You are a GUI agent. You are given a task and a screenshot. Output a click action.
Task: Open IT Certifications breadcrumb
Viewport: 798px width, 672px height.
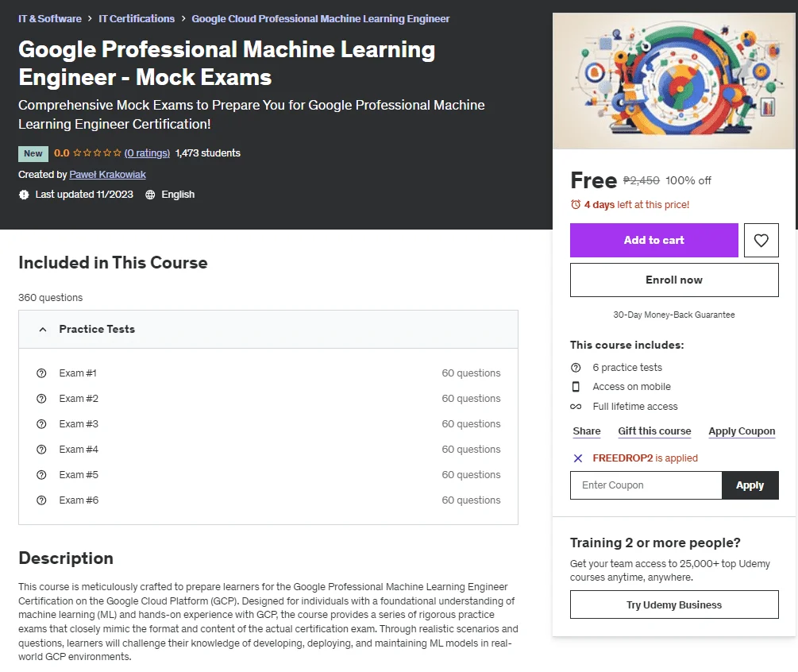(137, 19)
